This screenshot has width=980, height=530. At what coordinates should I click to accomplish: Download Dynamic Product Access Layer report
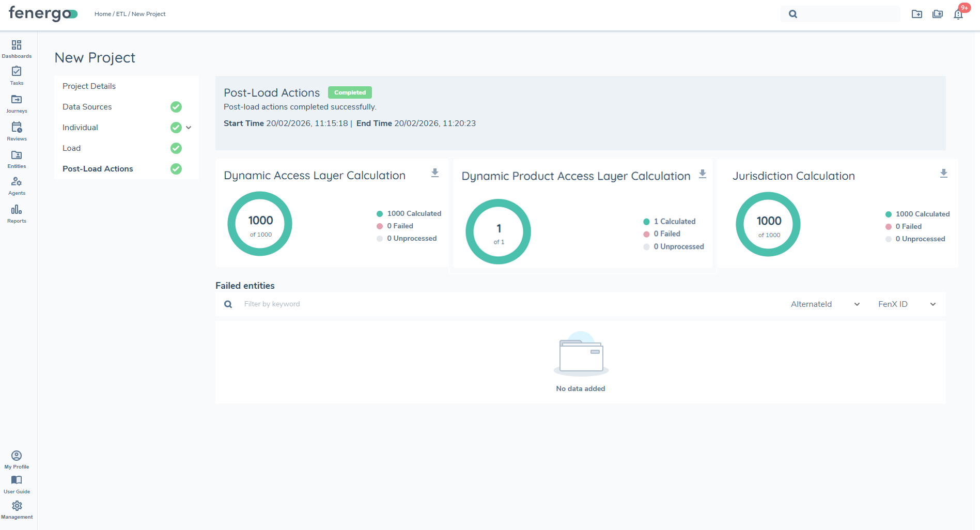click(703, 174)
